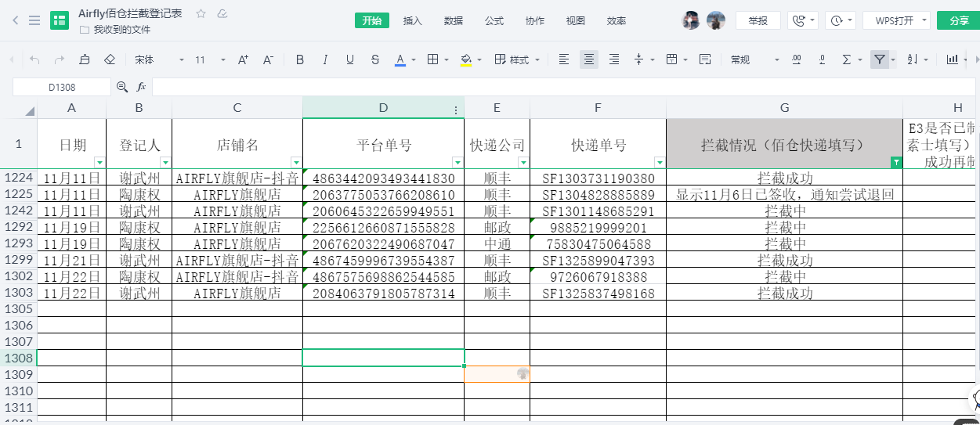Click the borders grid icon
Viewport: 980px width, 425px height.
[x=432, y=59]
